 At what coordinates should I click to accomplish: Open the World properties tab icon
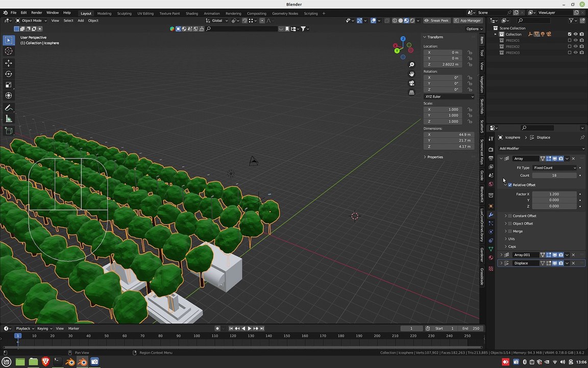491,184
